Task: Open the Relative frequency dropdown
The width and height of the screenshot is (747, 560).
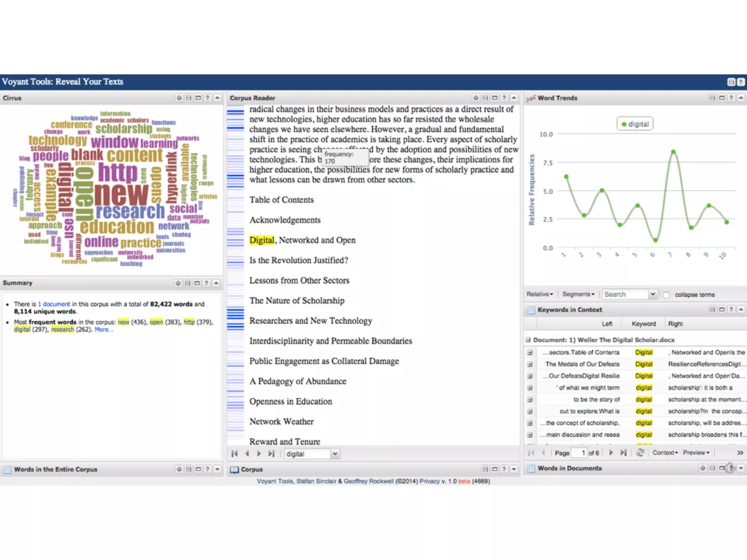Action: 539,294
